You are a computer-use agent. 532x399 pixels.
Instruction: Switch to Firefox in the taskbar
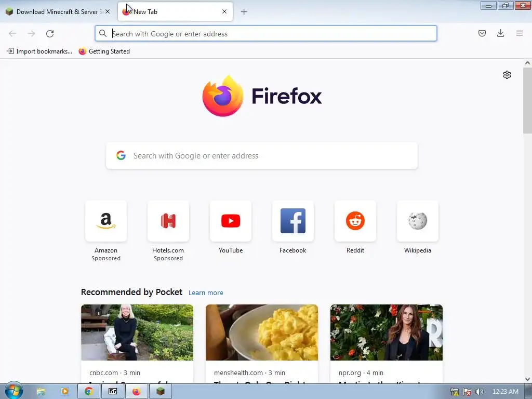(x=137, y=392)
